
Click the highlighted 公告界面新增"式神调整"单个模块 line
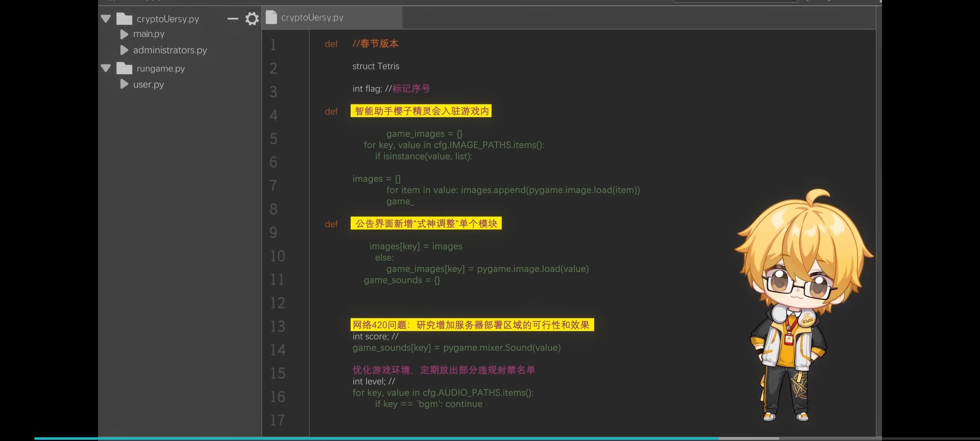coord(426,223)
